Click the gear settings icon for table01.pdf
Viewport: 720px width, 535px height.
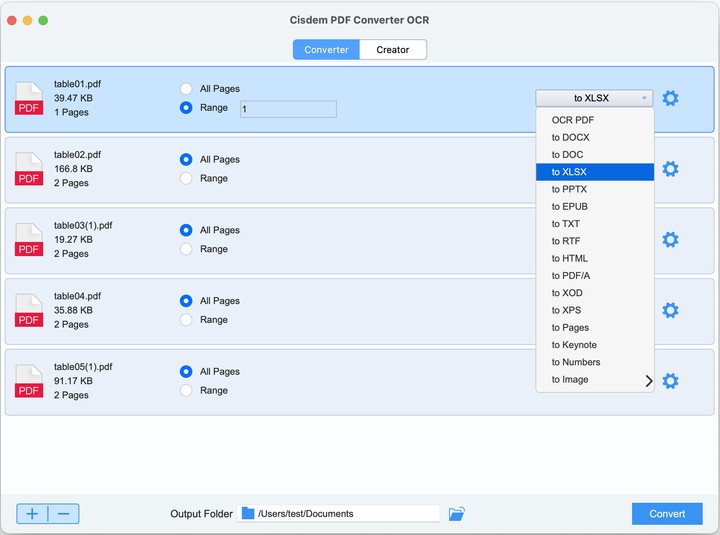pos(670,98)
